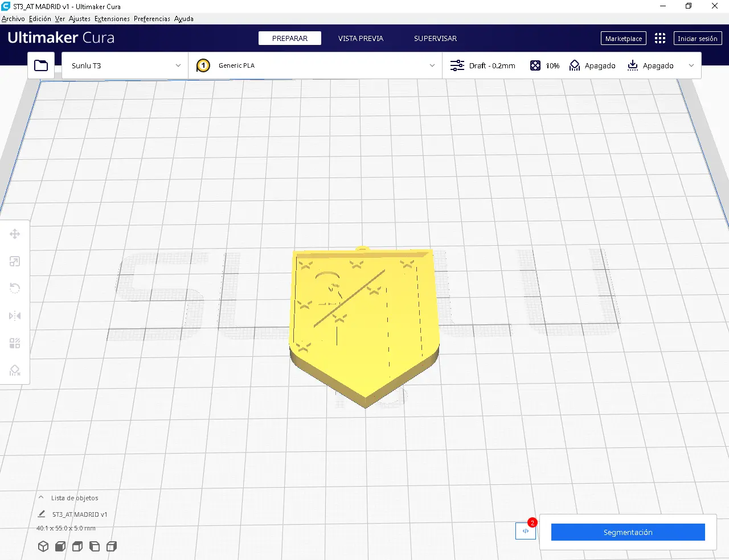Image resolution: width=729 pixels, height=560 pixels.
Task: Open Per Model Settings tool
Action: click(15, 343)
